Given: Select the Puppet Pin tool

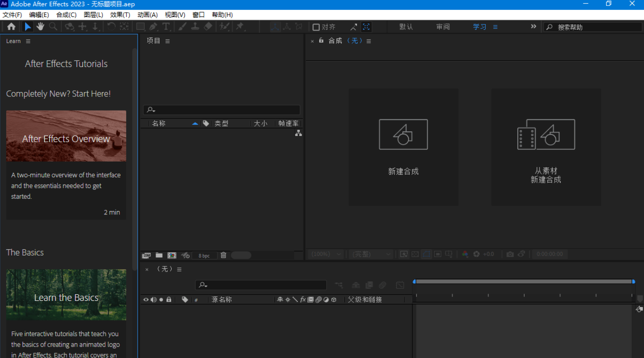Looking at the screenshot, I should 240,26.
